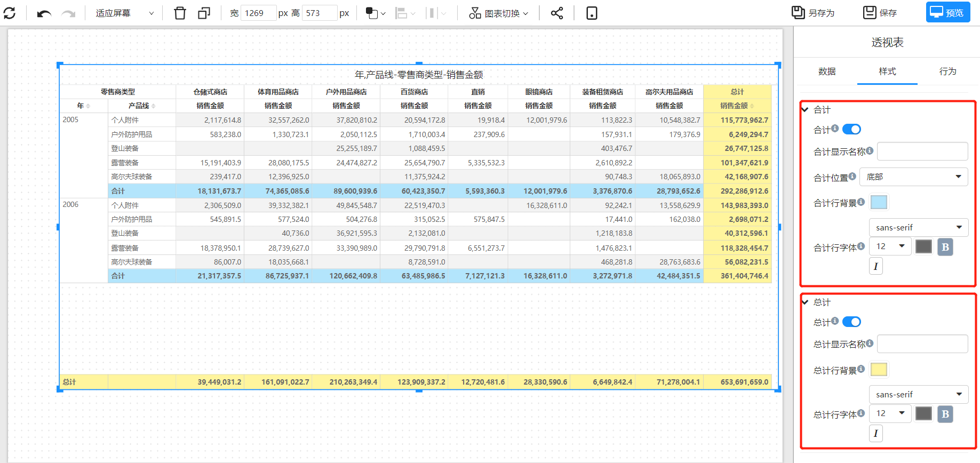Click the redo arrow icon
The height and width of the screenshot is (463, 980).
coord(68,13)
